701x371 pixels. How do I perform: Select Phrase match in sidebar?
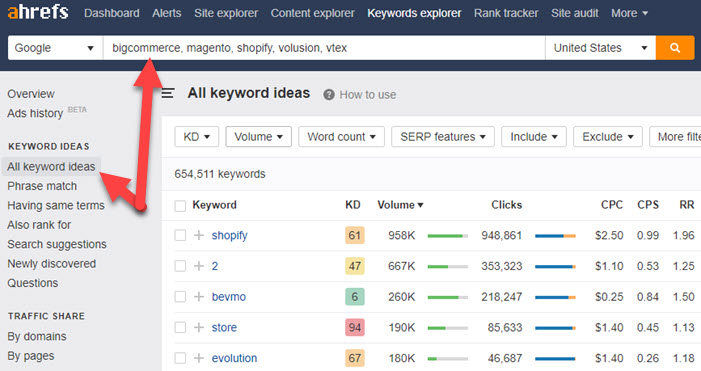click(x=42, y=186)
